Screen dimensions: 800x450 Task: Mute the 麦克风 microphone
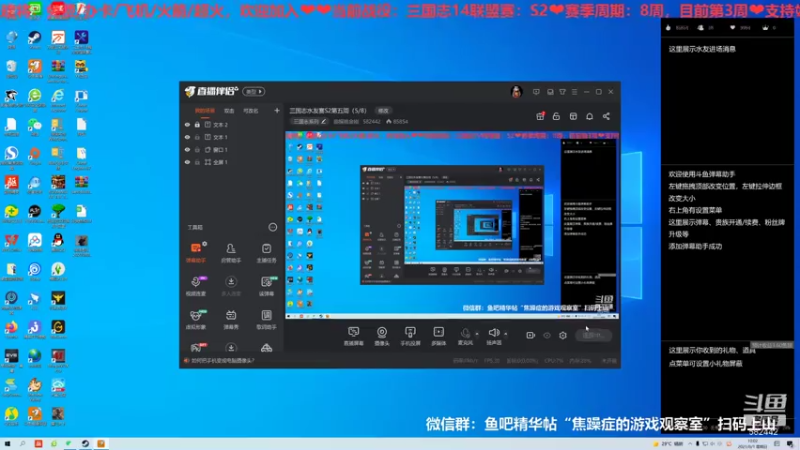(465, 336)
